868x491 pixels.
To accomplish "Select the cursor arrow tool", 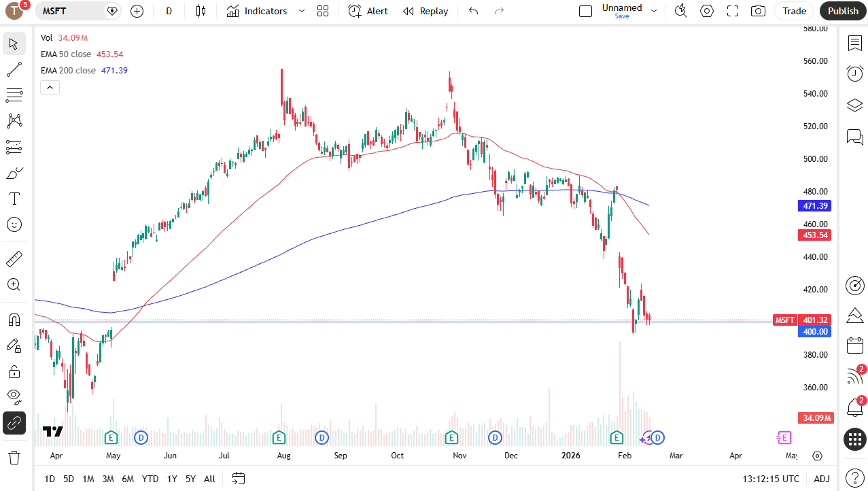I will pos(14,44).
